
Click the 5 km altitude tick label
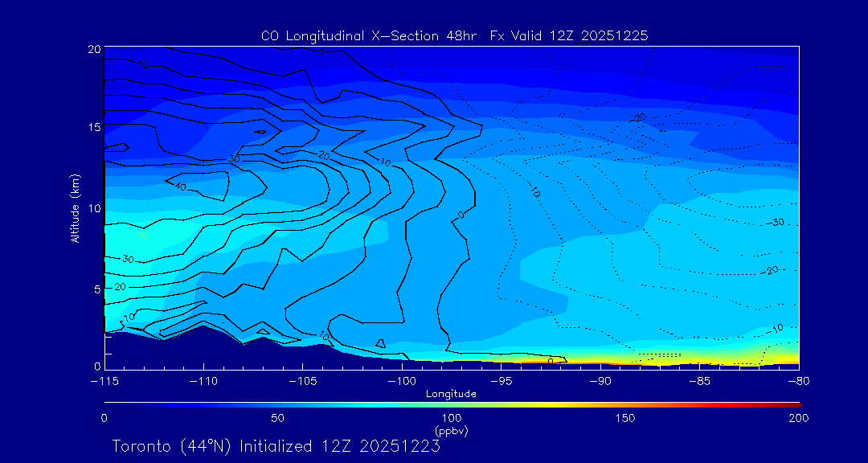[96, 288]
